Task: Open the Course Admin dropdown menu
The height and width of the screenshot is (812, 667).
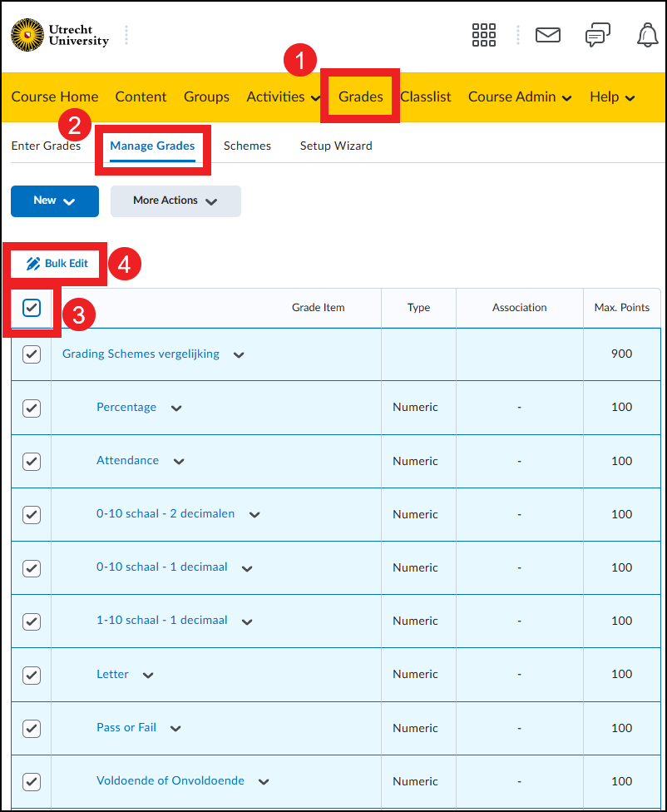Action: [520, 97]
